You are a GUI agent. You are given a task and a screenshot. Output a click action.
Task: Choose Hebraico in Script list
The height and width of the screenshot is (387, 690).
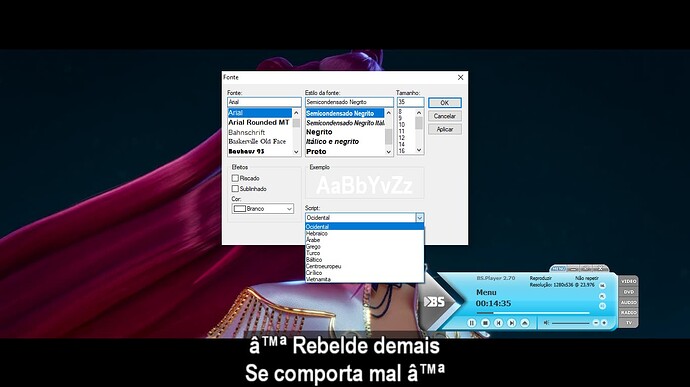(x=364, y=233)
